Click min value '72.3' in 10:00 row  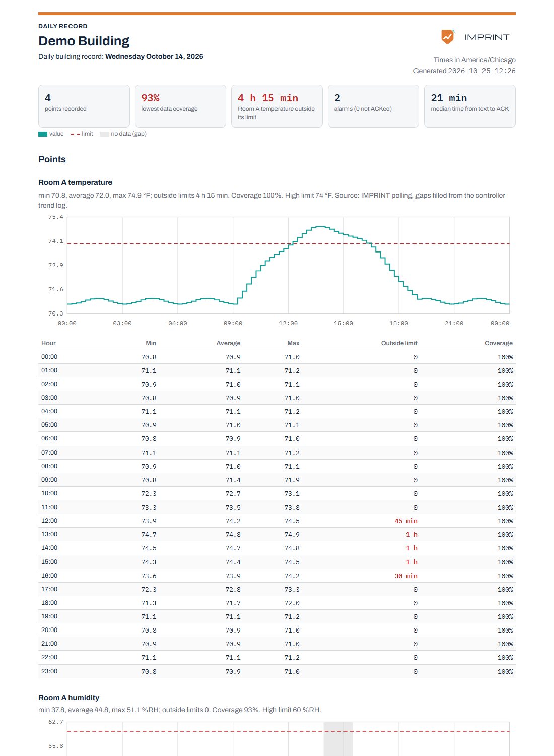(x=149, y=494)
